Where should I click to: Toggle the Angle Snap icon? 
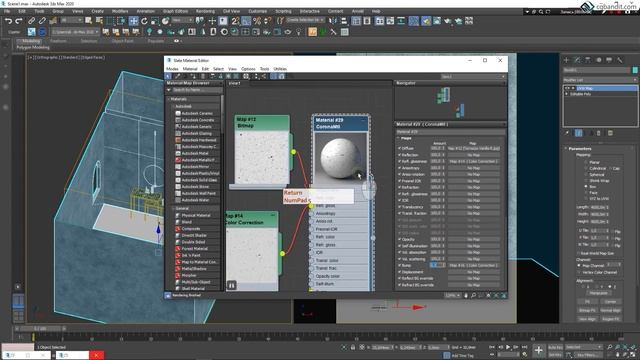(246, 21)
